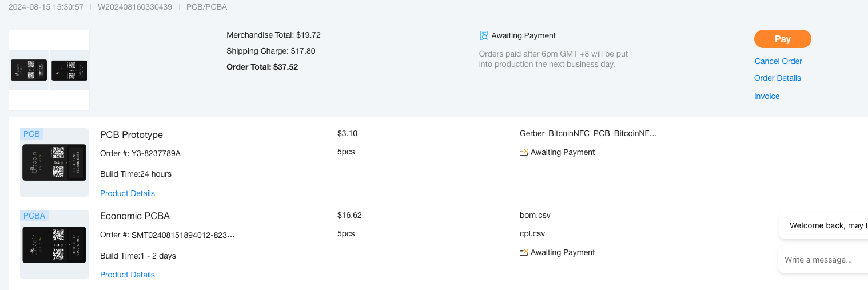Click the Awaiting Payment icon beside Order Total
The height and width of the screenshot is (290, 868).
484,35
